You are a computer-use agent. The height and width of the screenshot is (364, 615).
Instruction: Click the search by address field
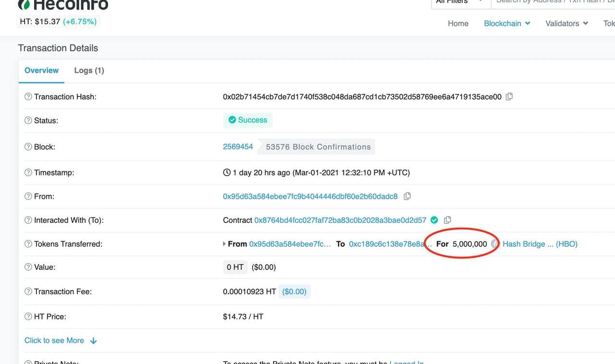(x=553, y=2)
